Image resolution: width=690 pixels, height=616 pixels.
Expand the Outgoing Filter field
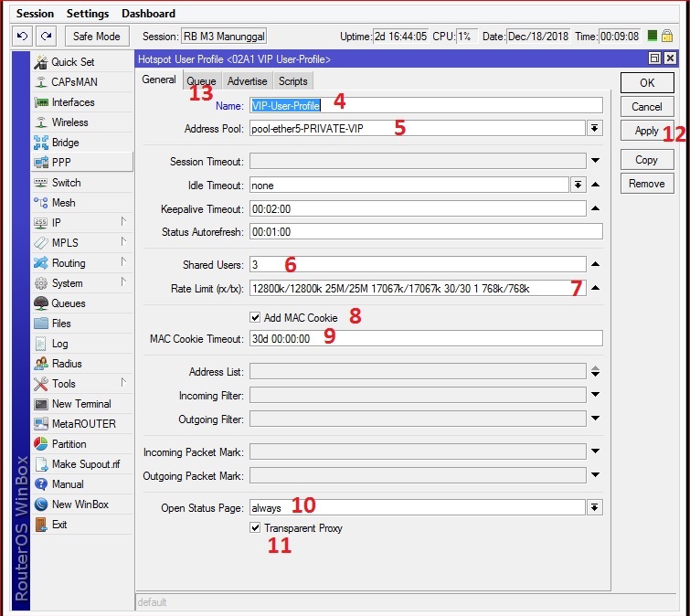tap(595, 419)
